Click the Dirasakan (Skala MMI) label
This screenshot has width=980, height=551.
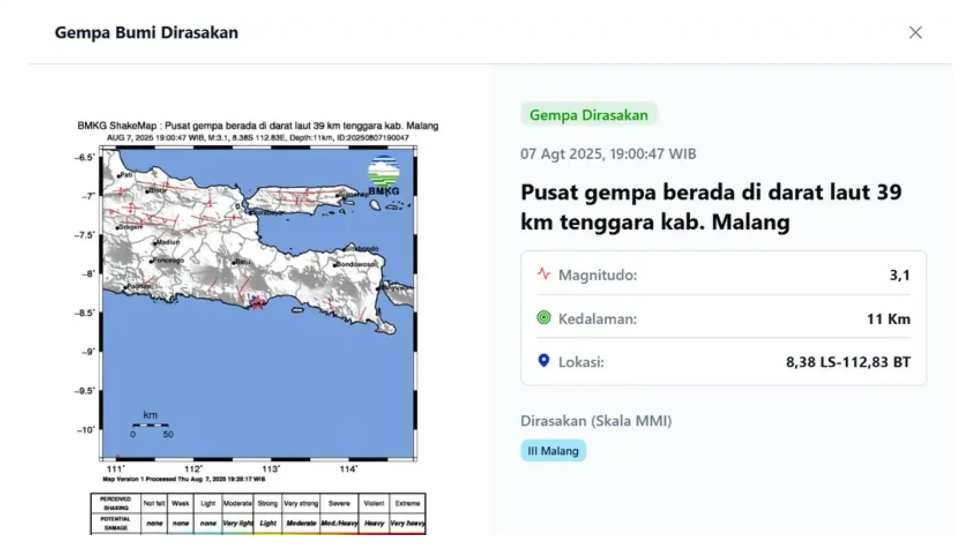point(596,421)
